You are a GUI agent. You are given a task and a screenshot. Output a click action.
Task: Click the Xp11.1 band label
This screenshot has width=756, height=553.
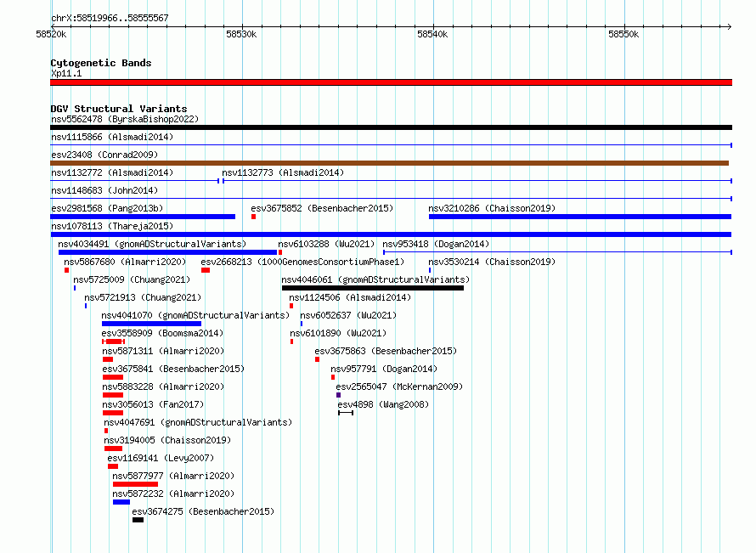coord(66,74)
